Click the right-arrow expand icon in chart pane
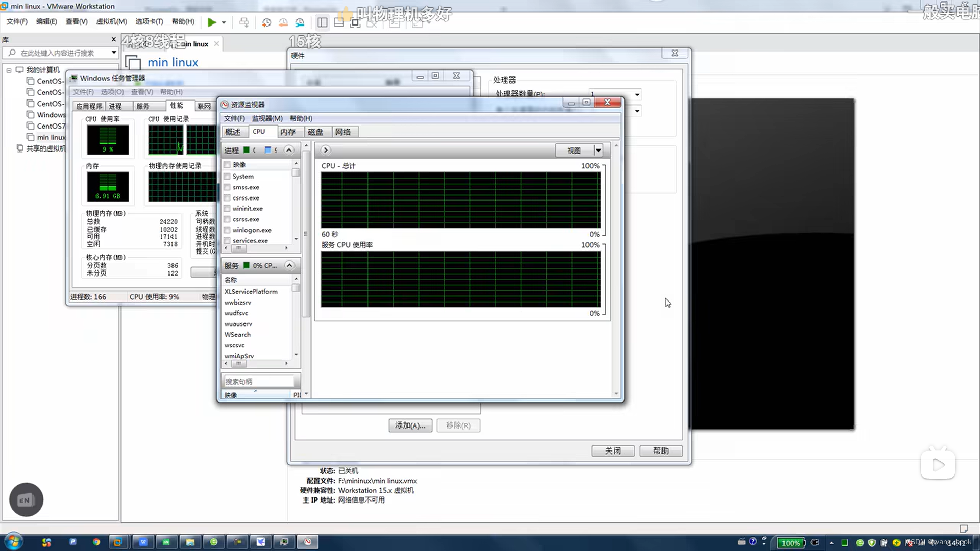Screen dimensions: 980x551 click(326, 150)
